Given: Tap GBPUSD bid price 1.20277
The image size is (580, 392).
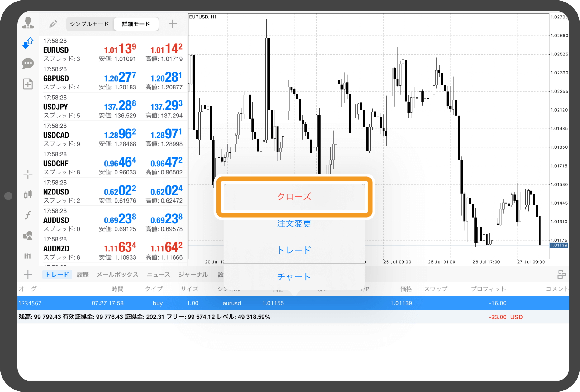Looking at the screenshot, I should click(x=120, y=77).
